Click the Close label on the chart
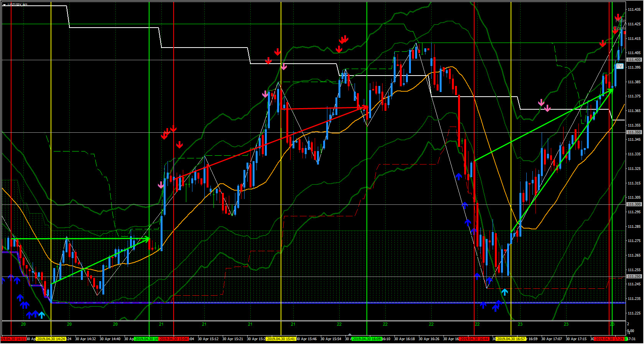The image size is (644, 344). pyautogui.click(x=619, y=28)
